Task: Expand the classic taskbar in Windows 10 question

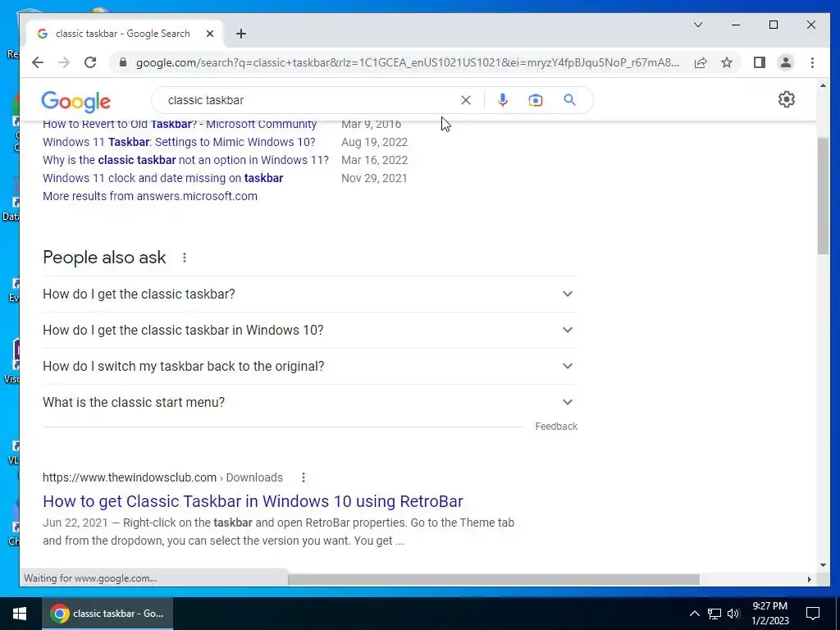Action: click(309, 330)
